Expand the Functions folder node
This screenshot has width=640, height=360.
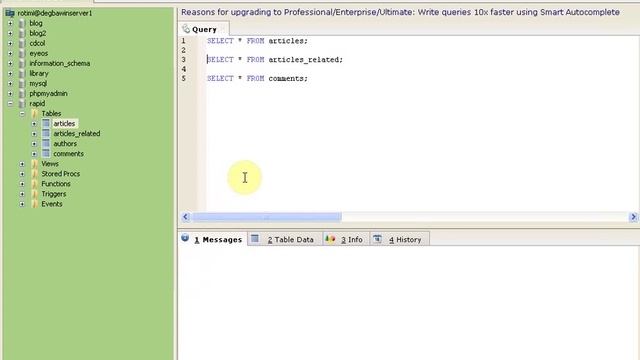pos(22,184)
